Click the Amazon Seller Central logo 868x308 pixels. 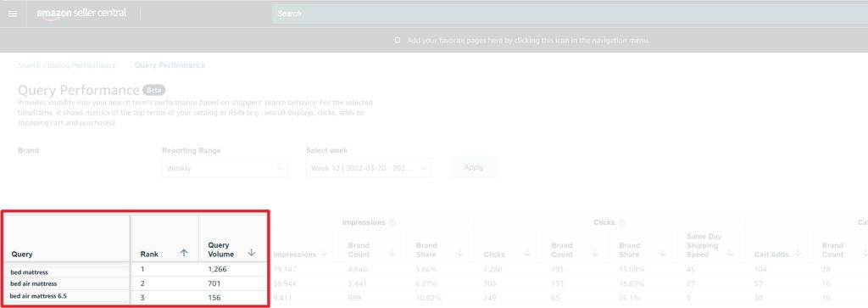point(81,14)
